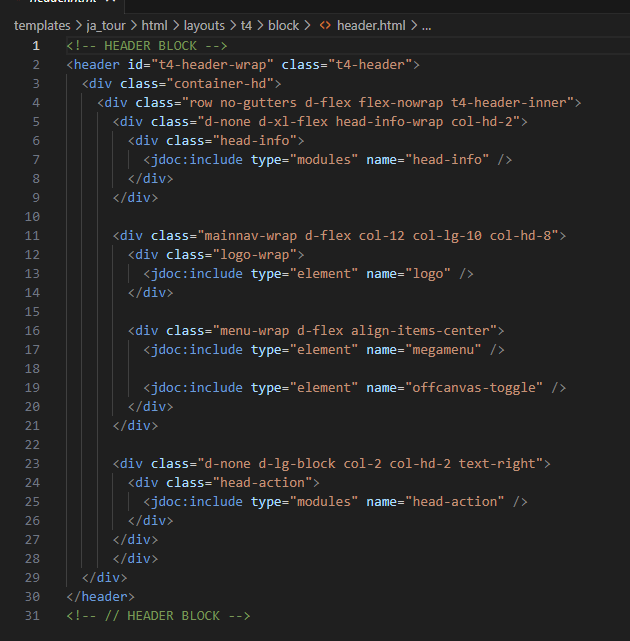Click line number 1 in gutter
The image size is (630, 641).
36,46
